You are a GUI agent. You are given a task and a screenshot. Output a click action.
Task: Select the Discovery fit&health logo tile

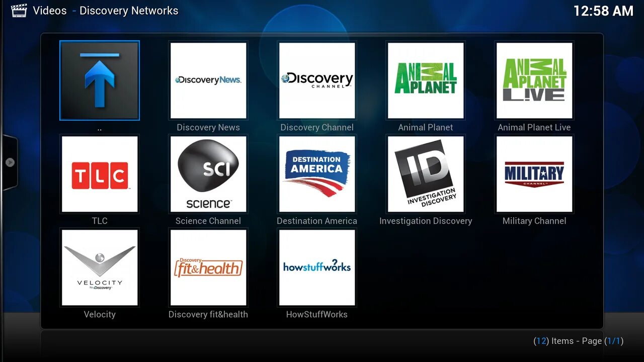click(x=208, y=267)
